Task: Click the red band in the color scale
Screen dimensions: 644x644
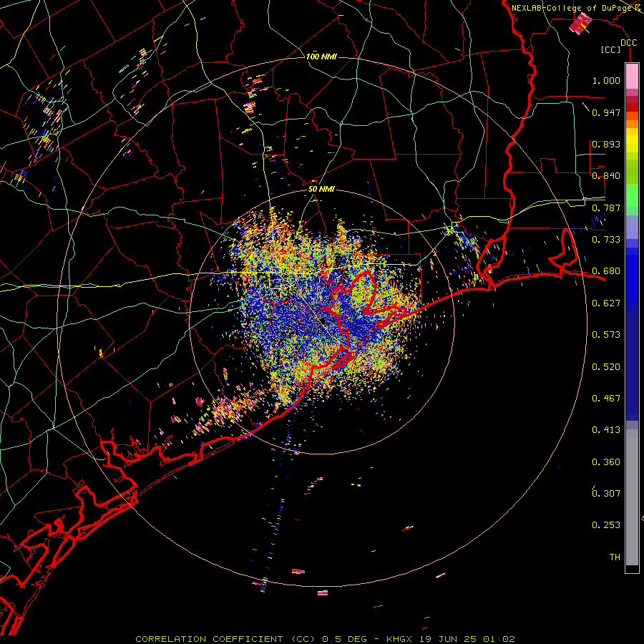Action: tap(632, 107)
